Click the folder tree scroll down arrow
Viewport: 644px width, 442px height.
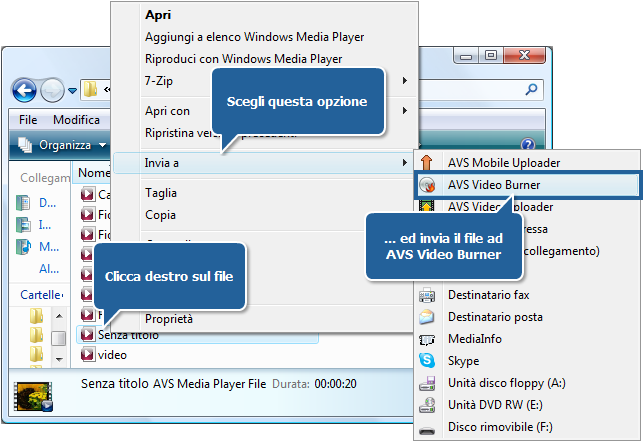pyautogui.click(x=59, y=359)
